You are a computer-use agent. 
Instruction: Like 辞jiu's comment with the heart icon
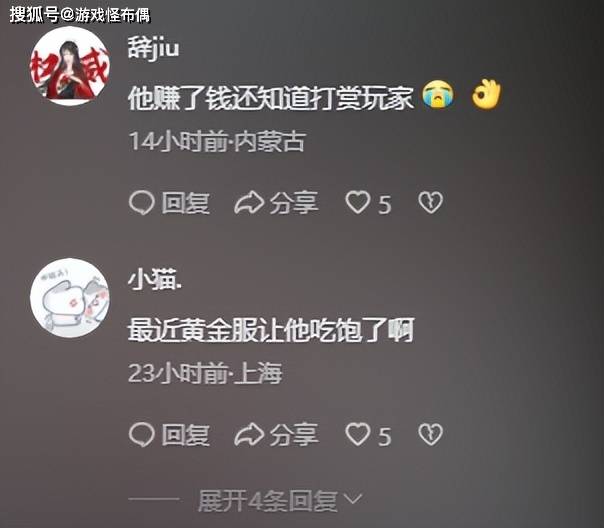point(358,203)
